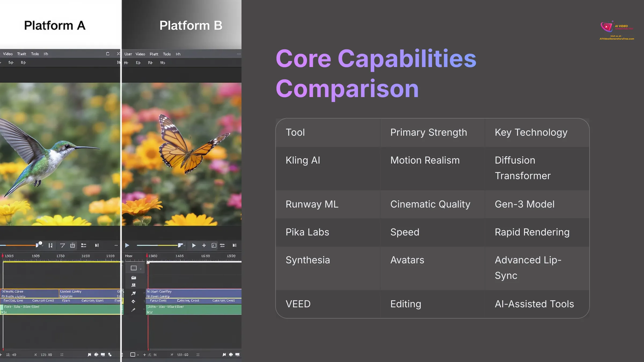Click the clapper folder icon in Platform B toolbar
This screenshot has height=362, width=644.
(134, 278)
